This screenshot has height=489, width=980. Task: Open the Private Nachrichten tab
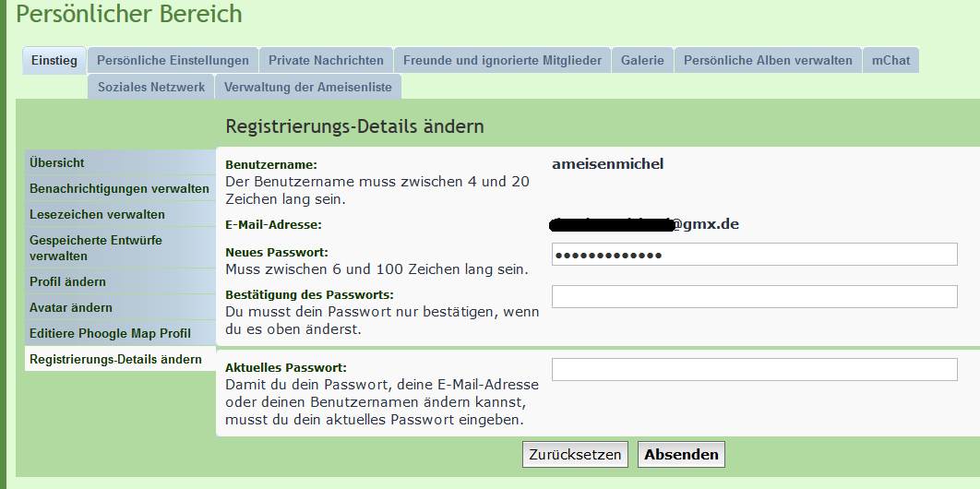[326, 60]
